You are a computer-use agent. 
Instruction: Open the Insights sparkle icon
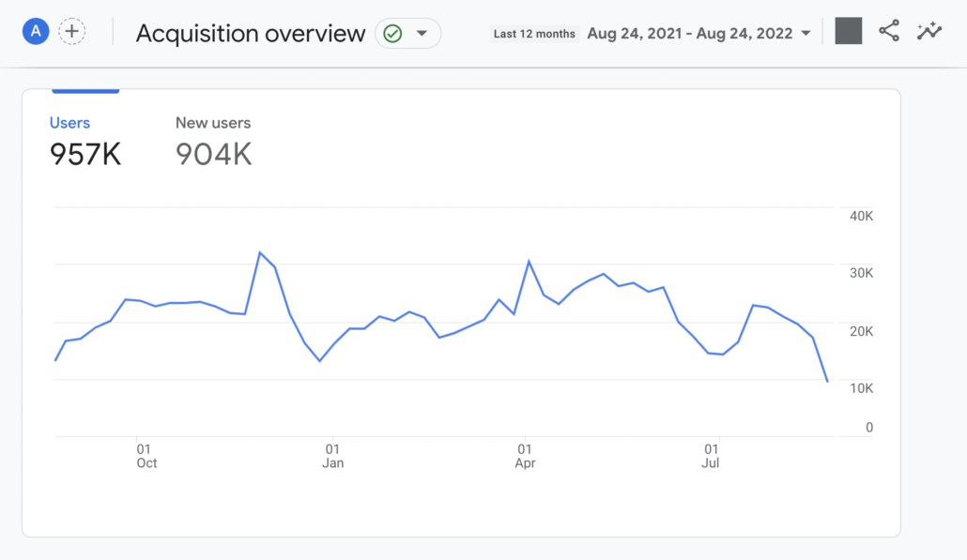pyautogui.click(x=929, y=31)
